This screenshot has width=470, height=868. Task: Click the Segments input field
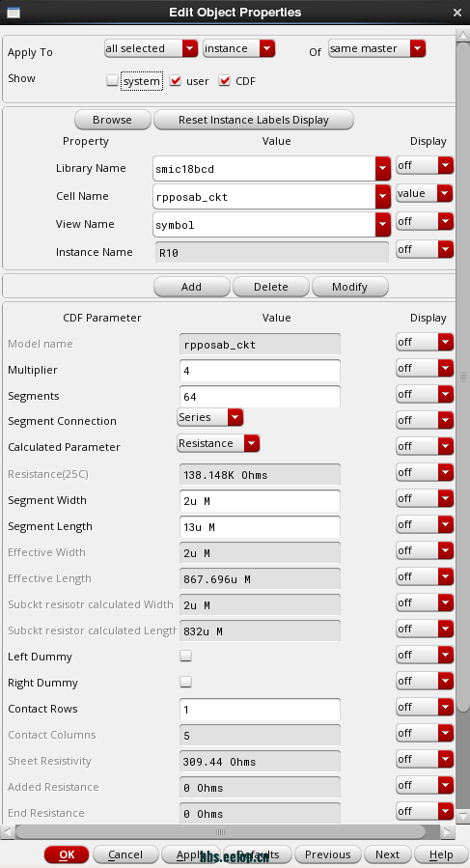[260, 397]
